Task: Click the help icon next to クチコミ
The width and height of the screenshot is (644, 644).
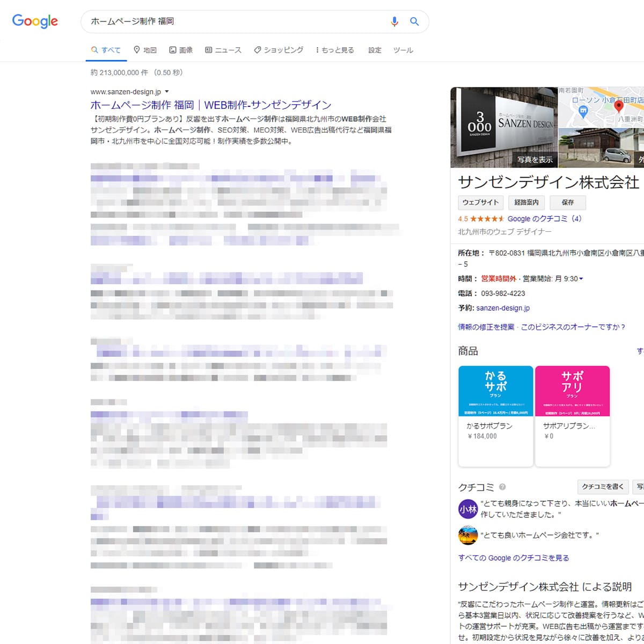Action: (x=502, y=487)
